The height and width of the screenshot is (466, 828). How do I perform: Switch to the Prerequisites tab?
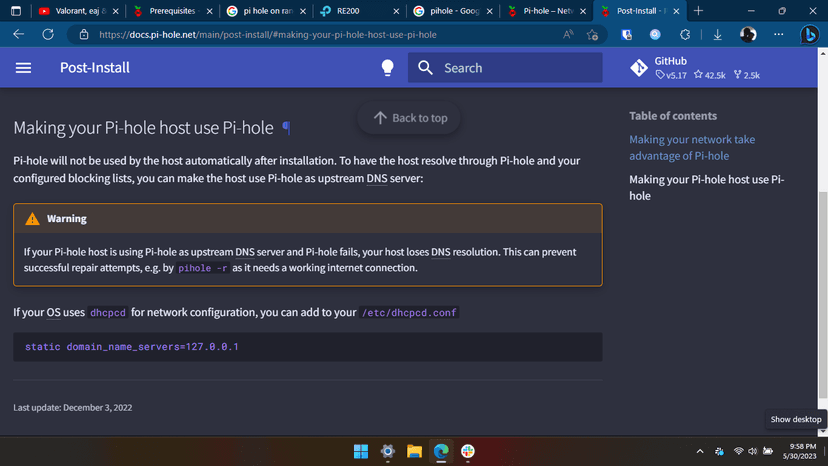coord(171,11)
